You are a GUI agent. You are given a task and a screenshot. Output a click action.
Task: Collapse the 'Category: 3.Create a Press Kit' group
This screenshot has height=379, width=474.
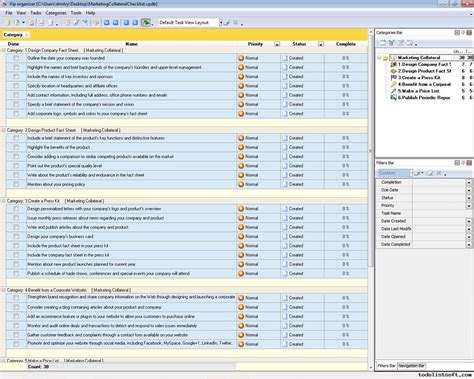(x=4, y=201)
